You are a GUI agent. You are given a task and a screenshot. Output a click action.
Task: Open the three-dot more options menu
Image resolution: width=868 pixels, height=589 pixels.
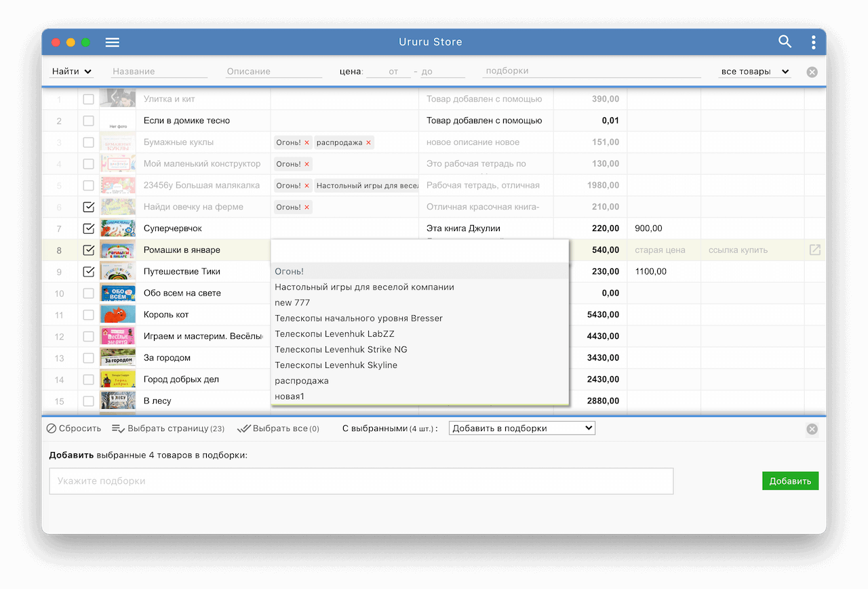pos(813,42)
